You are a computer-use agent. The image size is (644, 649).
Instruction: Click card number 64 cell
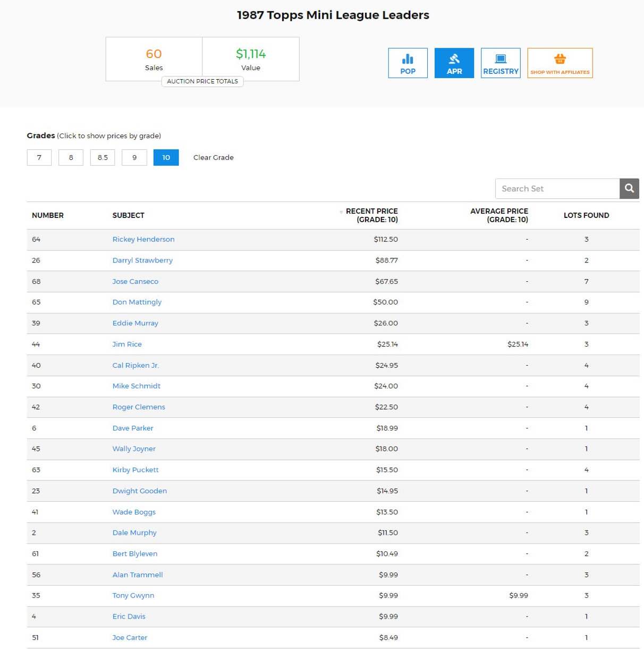[x=36, y=239]
